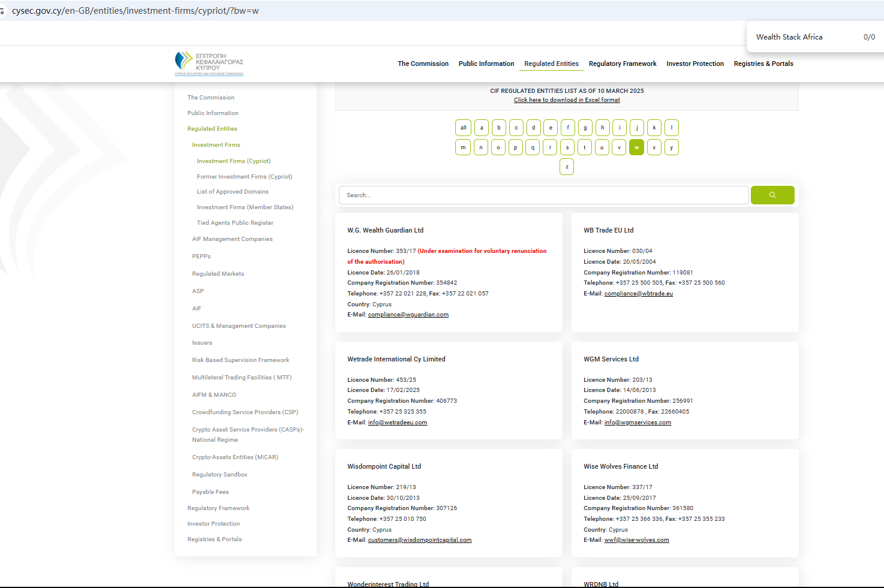Screen dimensions: 884x588
Task: Open compliance@wguardian.com email link
Action: pyautogui.click(x=408, y=315)
